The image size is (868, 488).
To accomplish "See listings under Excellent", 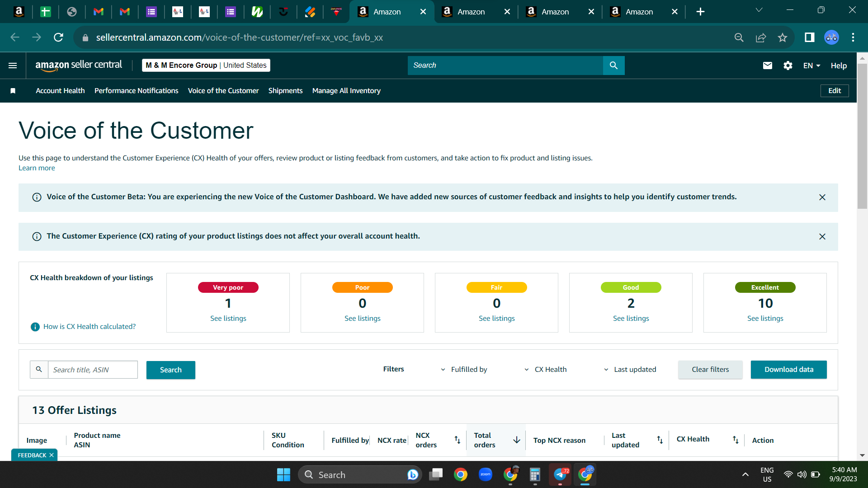I will coord(765,319).
